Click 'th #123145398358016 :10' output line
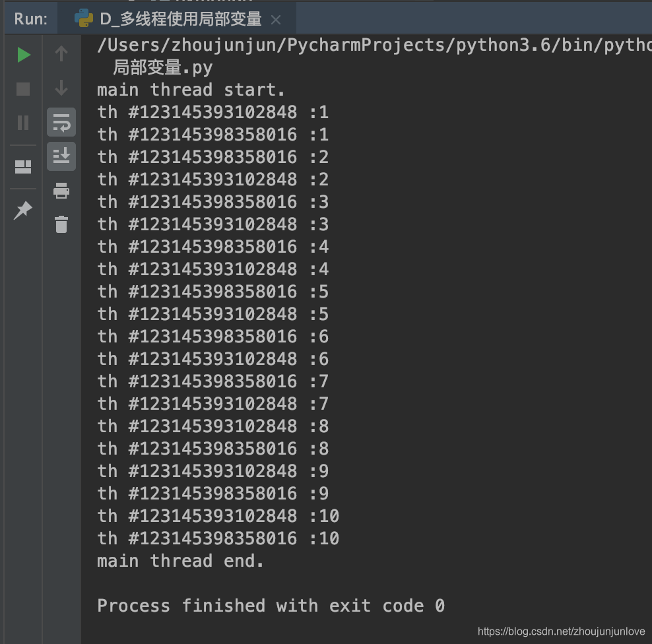Screen dimensions: 652x644 coord(218,539)
